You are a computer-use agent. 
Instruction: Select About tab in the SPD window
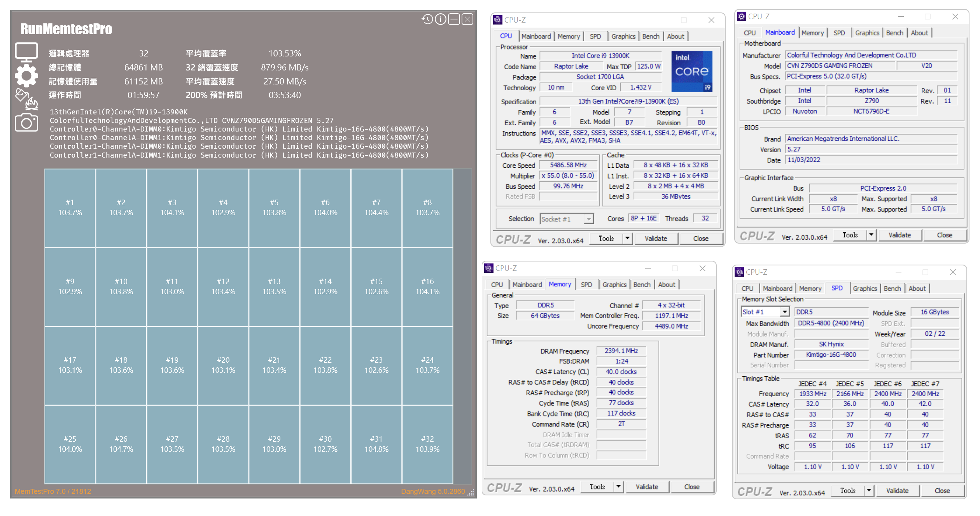click(917, 289)
